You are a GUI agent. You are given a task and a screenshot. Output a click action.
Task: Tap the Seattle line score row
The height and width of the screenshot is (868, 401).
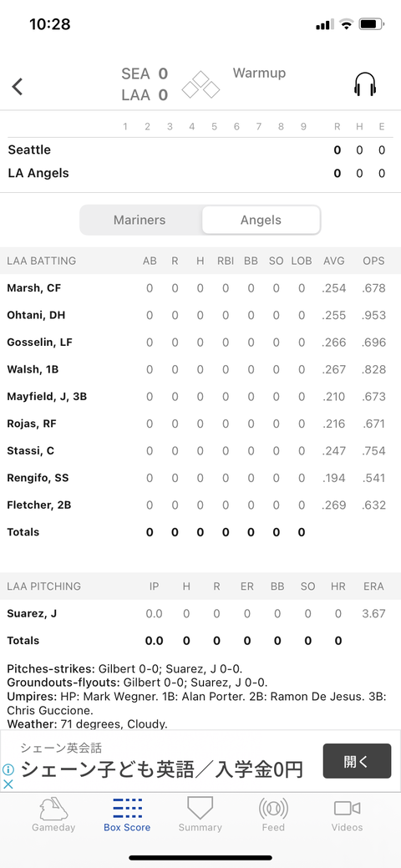pos(200,150)
